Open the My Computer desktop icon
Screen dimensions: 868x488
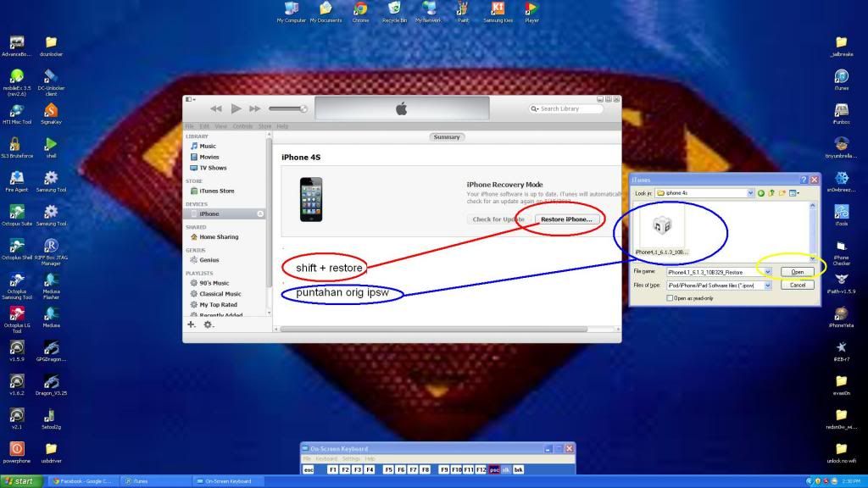(x=292, y=12)
